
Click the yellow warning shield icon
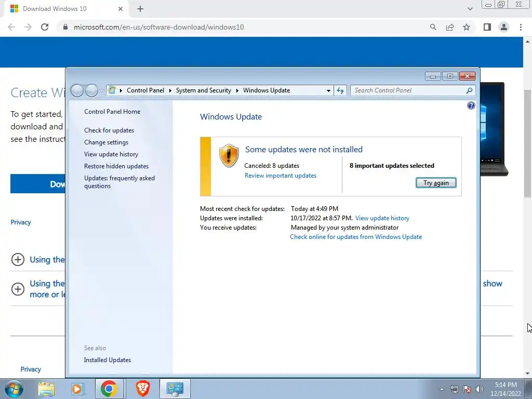229,155
